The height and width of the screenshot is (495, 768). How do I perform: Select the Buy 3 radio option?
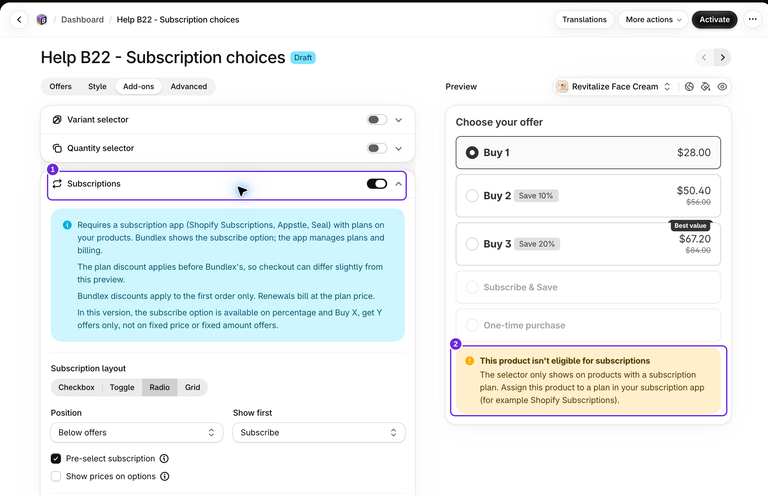[472, 244]
